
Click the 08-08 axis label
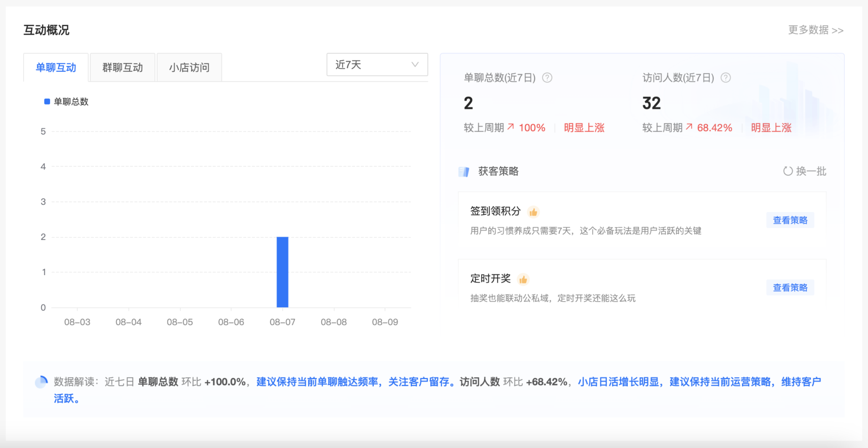[x=334, y=322]
